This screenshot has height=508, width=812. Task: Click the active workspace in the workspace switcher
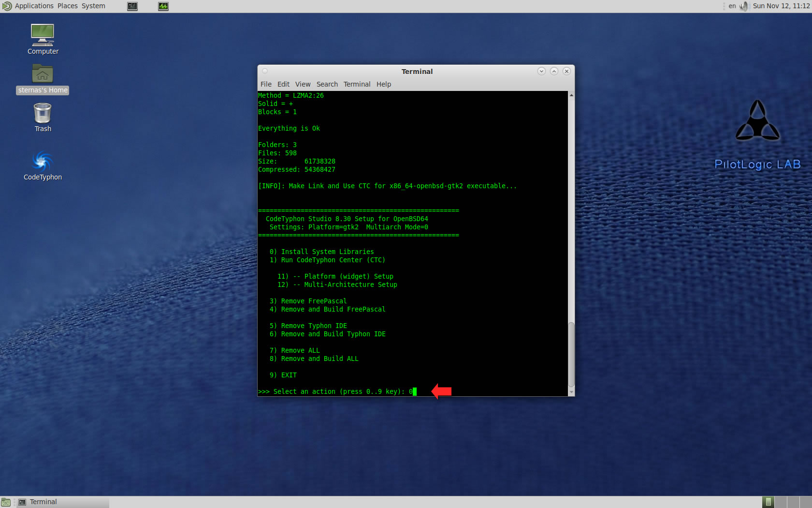pyautogui.click(x=768, y=502)
